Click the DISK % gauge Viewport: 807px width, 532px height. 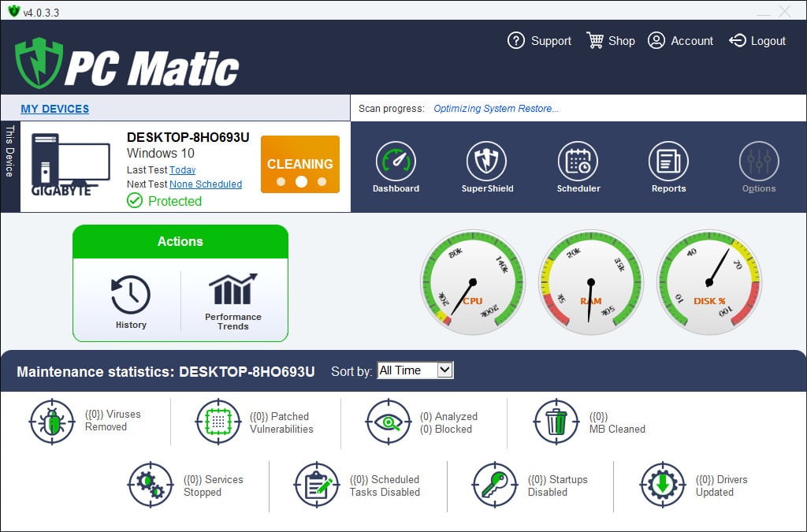pyautogui.click(x=709, y=282)
